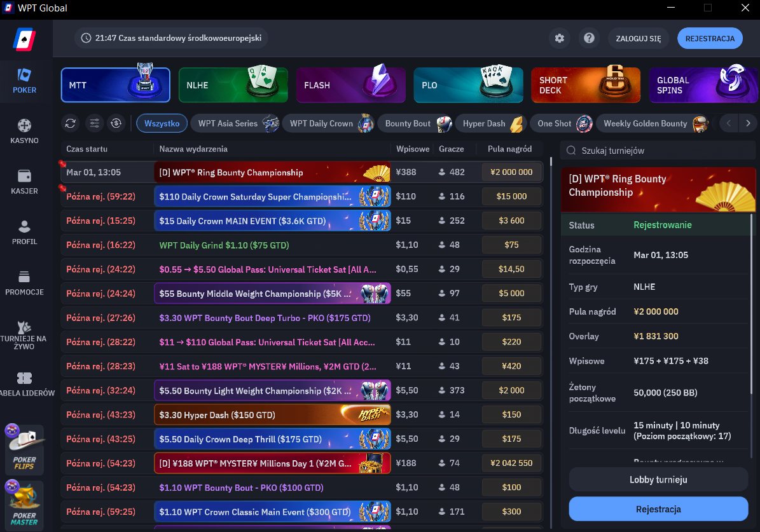760x532 pixels.
Task: Show previous tournament categories with left arrow
Action: click(x=728, y=123)
